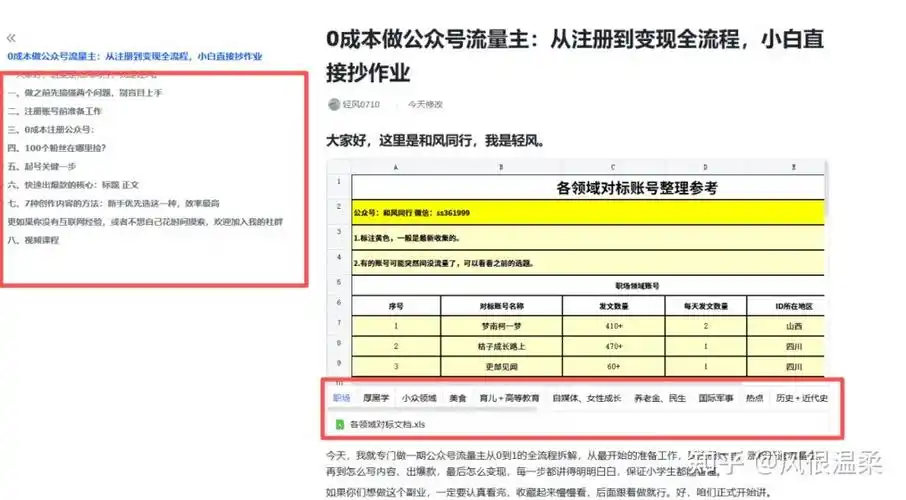
Task: Switch to the 热点 sheet tab
Action: coord(755,398)
